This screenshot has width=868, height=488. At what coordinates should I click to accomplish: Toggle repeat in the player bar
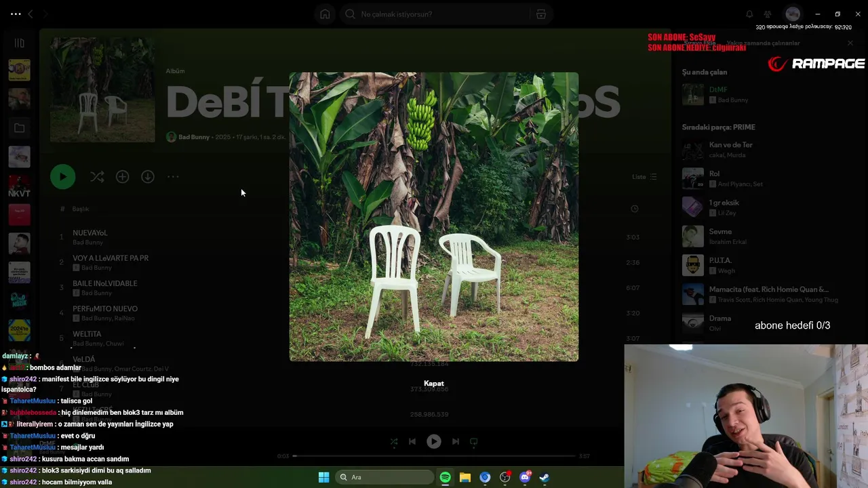tap(474, 441)
